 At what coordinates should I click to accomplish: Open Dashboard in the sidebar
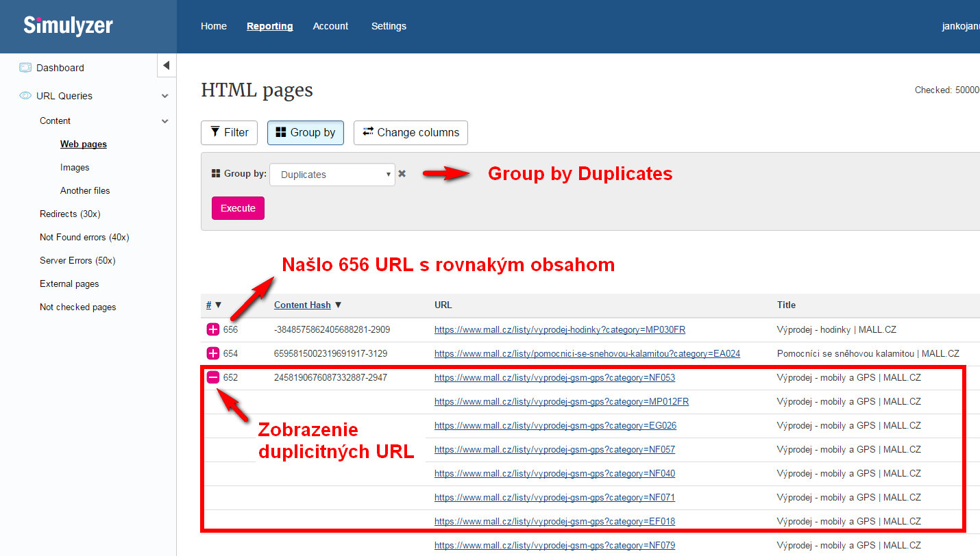(x=60, y=68)
